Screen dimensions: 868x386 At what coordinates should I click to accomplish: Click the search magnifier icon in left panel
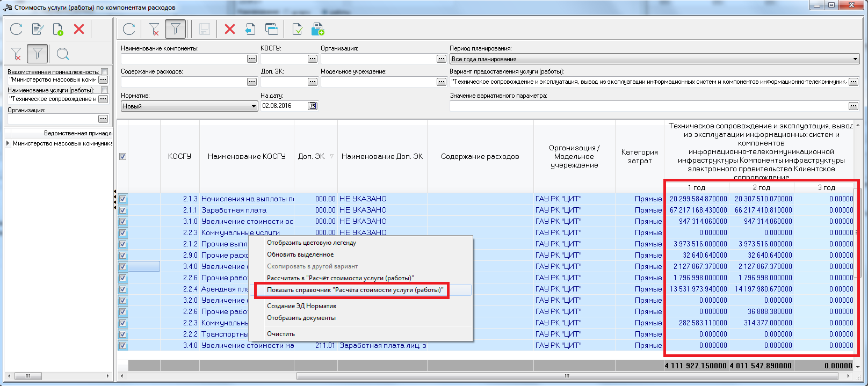coord(63,54)
